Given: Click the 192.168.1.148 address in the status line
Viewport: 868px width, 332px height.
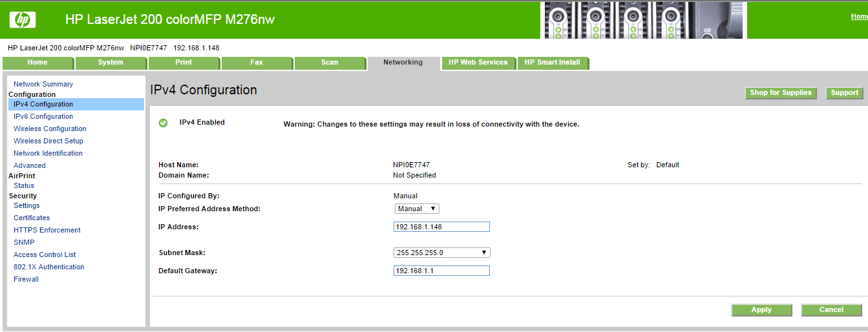Looking at the screenshot, I should click(x=196, y=48).
